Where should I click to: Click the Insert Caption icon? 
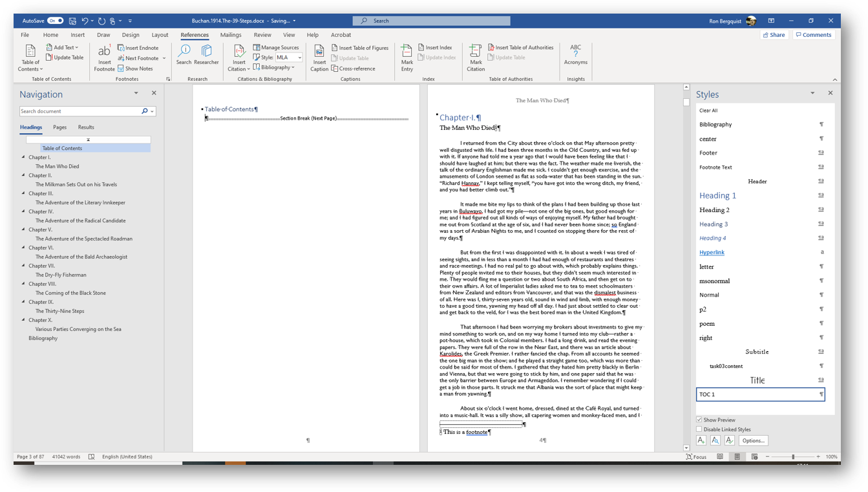319,52
